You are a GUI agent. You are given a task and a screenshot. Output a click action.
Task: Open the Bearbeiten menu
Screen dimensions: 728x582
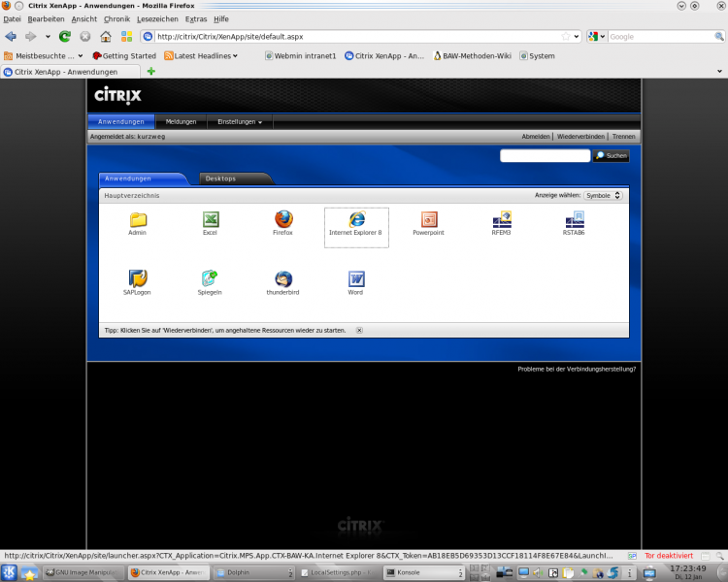[x=46, y=19]
